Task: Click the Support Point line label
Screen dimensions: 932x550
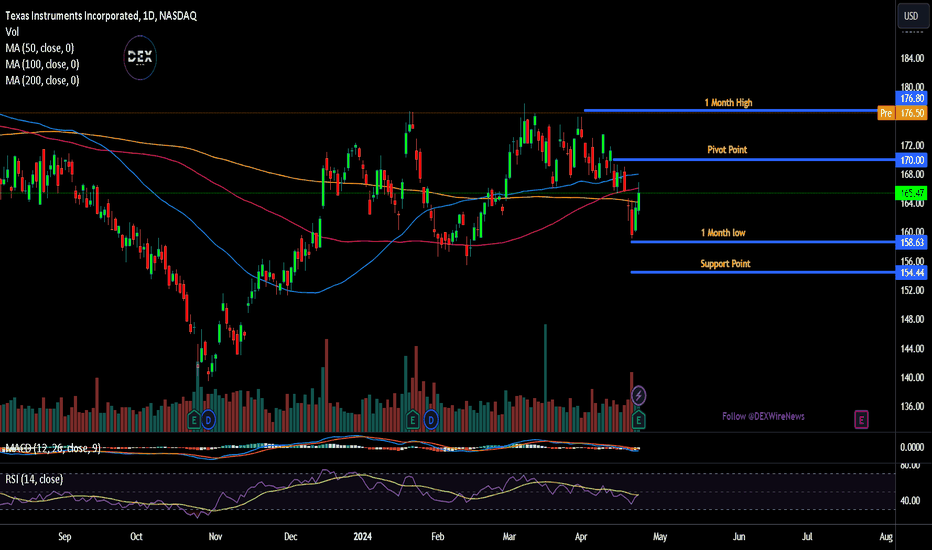Action: pos(725,264)
